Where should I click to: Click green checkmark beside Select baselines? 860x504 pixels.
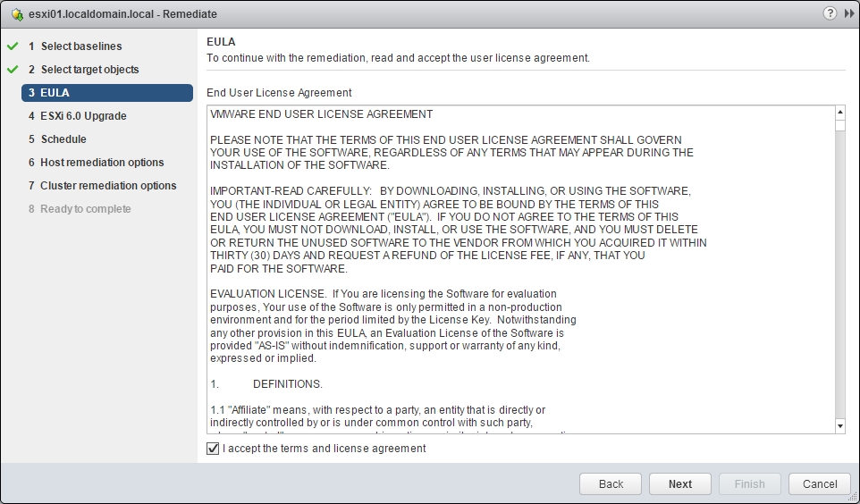[13, 46]
